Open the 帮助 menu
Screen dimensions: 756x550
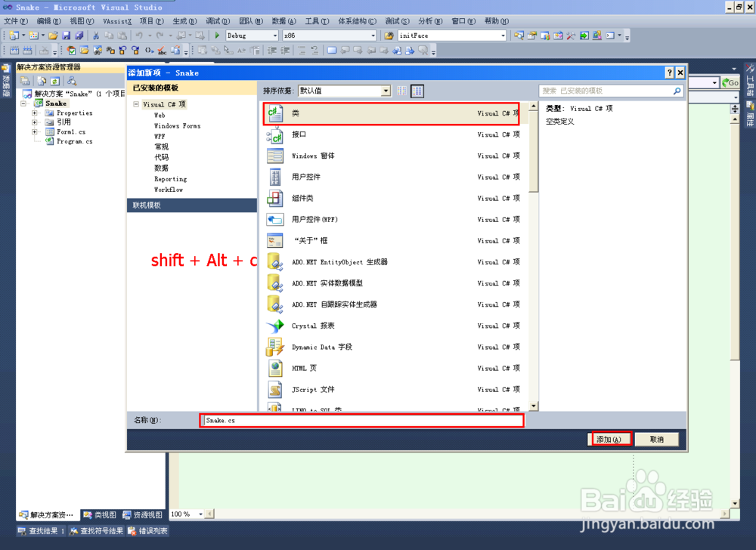(x=496, y=20)
